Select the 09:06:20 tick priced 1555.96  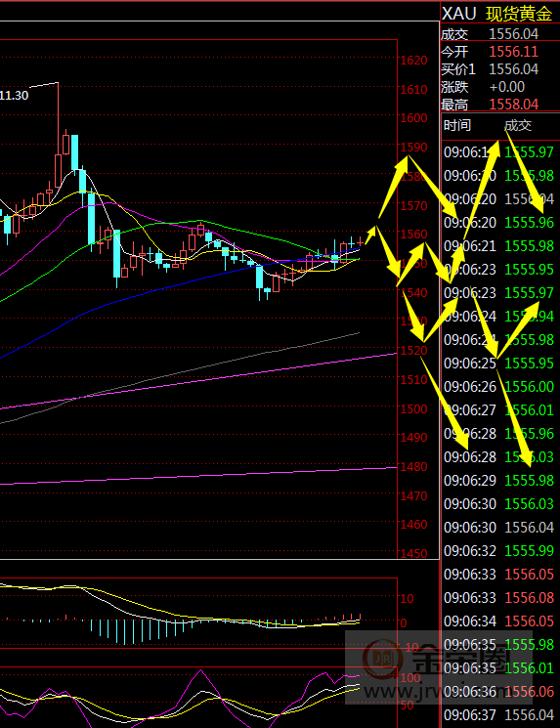tap(500, 223)
